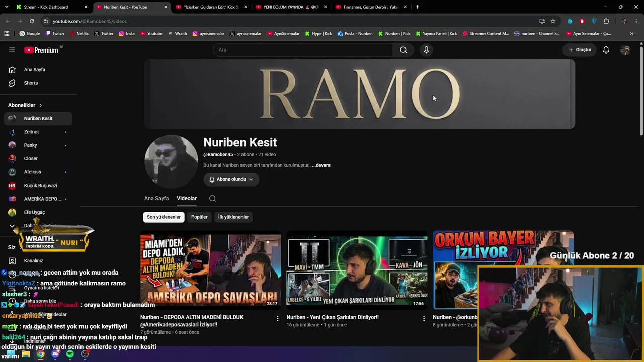Click the browser address bar URL
This screenshot has height=362, width=644.
click(90, 21)
